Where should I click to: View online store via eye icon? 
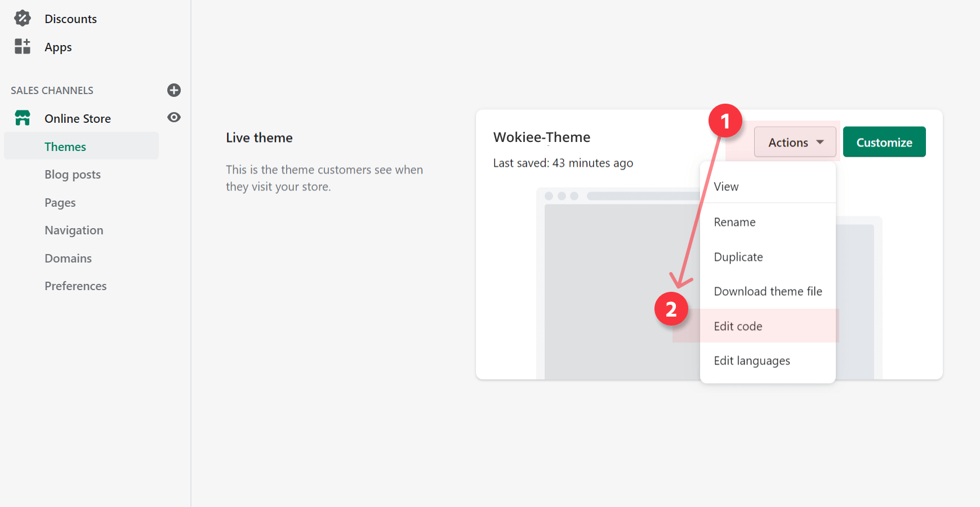tap(174, 117)
